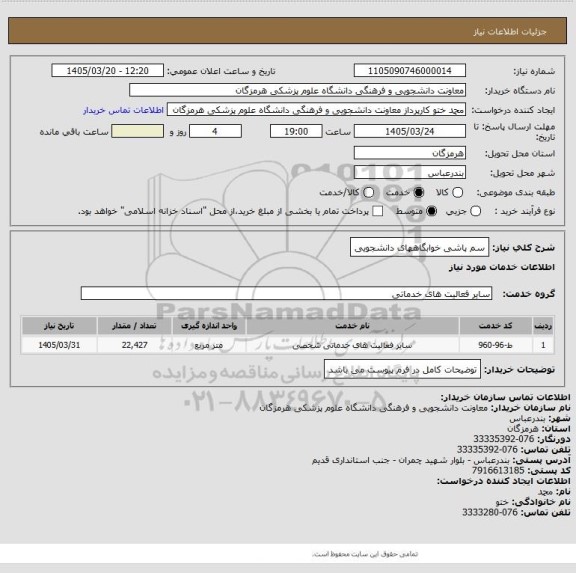Choose the متوسط purchase process option

pyautogui.click(x=431, y=211)
